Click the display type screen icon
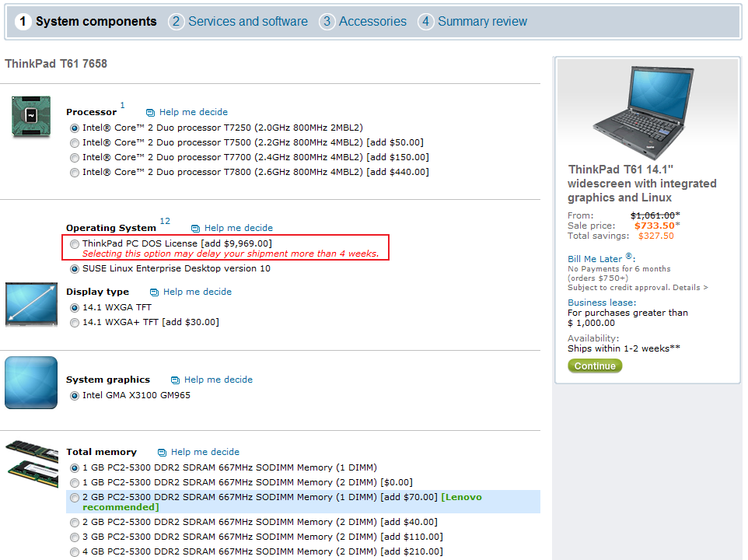The height and width of the screenshot is (560, 748). click(31, 304)
